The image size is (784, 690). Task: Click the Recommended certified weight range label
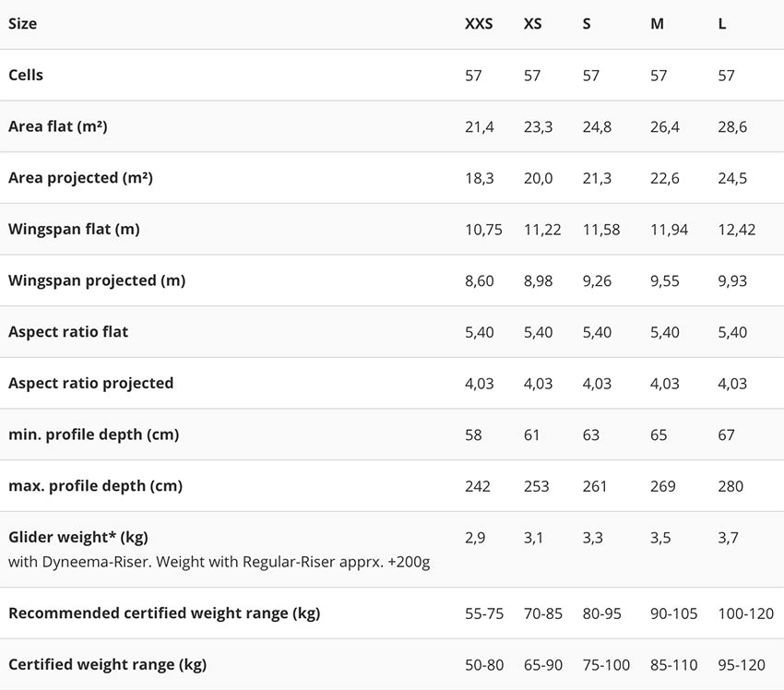point(164,613)
